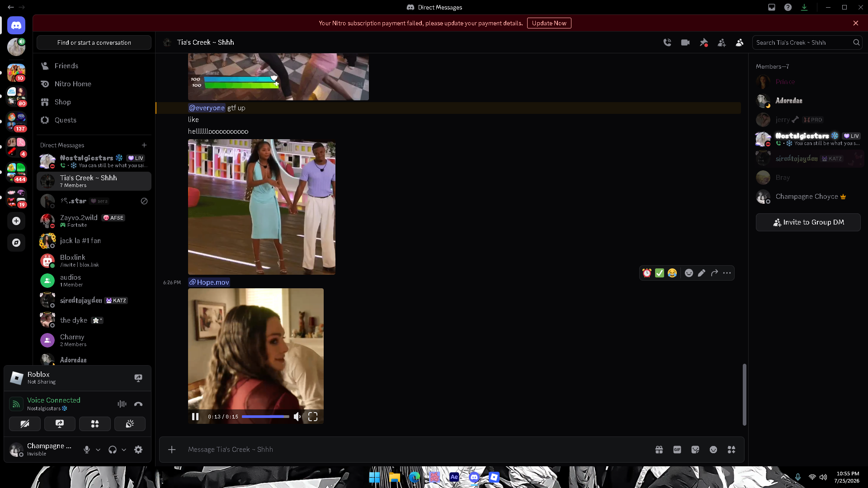This screenshot has height=488, width=868.
Task: Add a server with the plus icon
Action: [x=16, y=221]
